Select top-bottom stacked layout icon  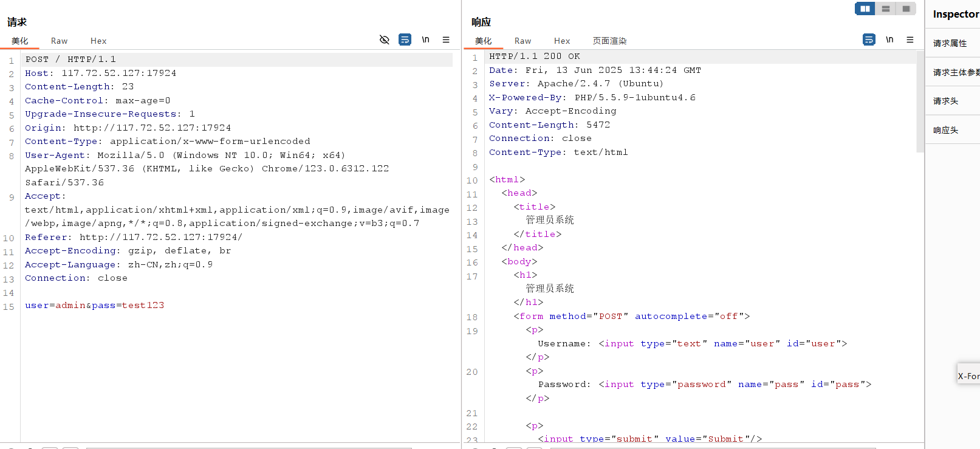pyautogui.click(x=885, y=9)
